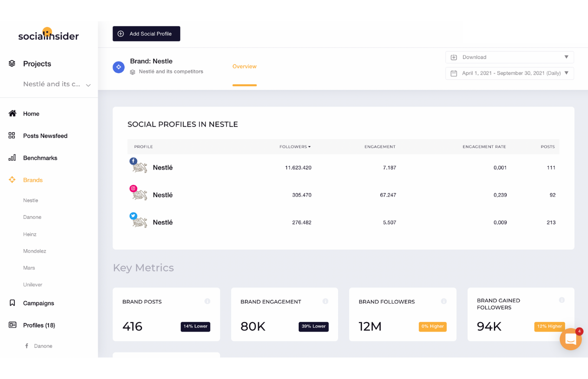Select Mars brand in sidebar

(x=29, y=268)
